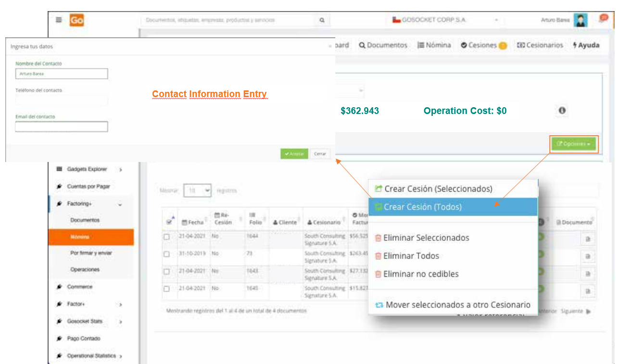Toggle the select-all header checkbox
Screen dimensions: 618x364
(x=169, y=222)
